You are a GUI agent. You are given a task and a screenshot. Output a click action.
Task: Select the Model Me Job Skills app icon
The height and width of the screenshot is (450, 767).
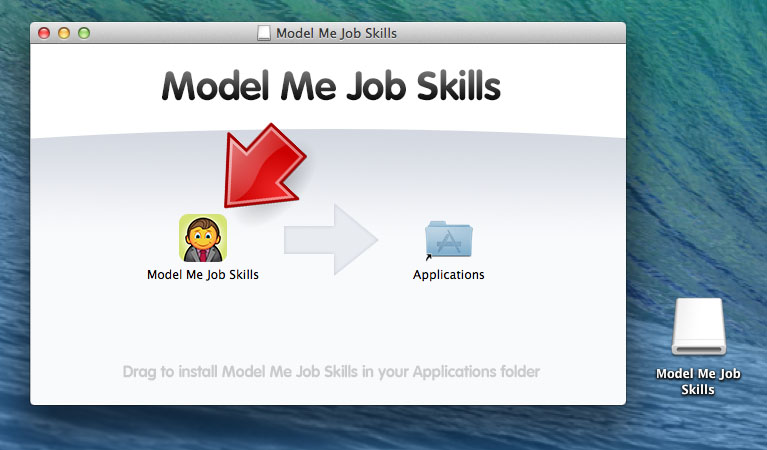coord(203,238)
